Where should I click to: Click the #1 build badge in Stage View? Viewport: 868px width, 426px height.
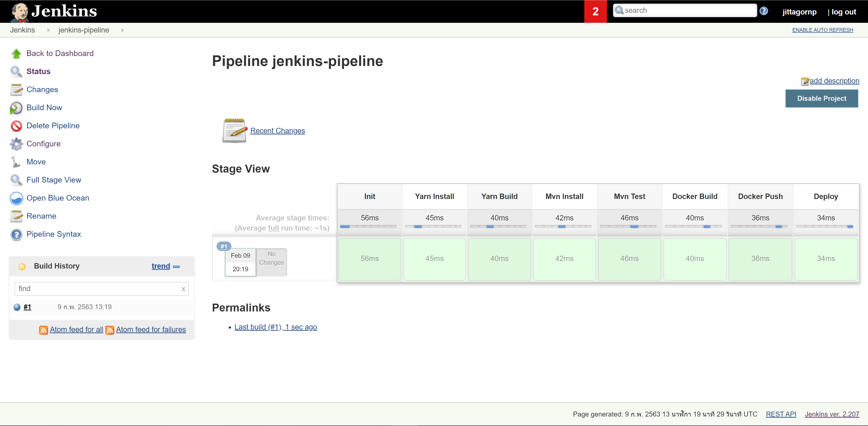(224, 246)
